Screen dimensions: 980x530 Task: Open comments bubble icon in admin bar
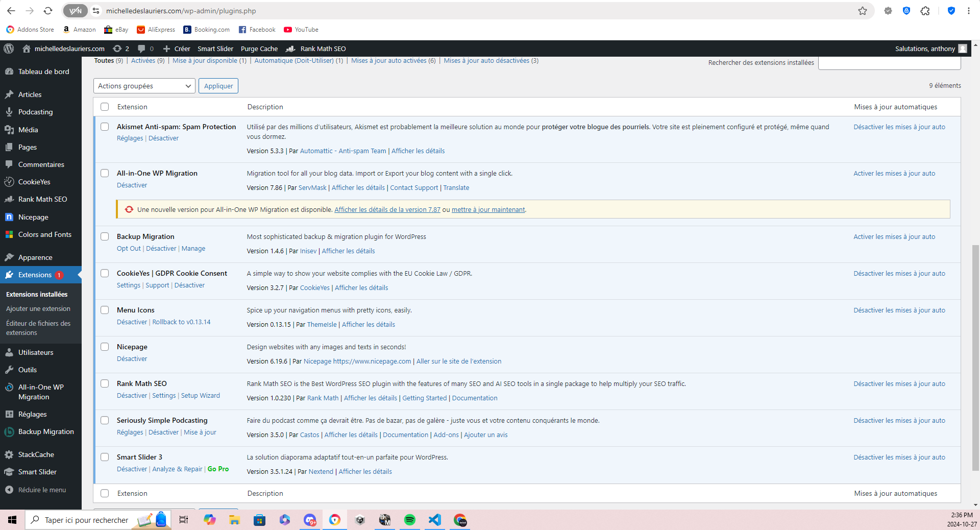point(142,49)
